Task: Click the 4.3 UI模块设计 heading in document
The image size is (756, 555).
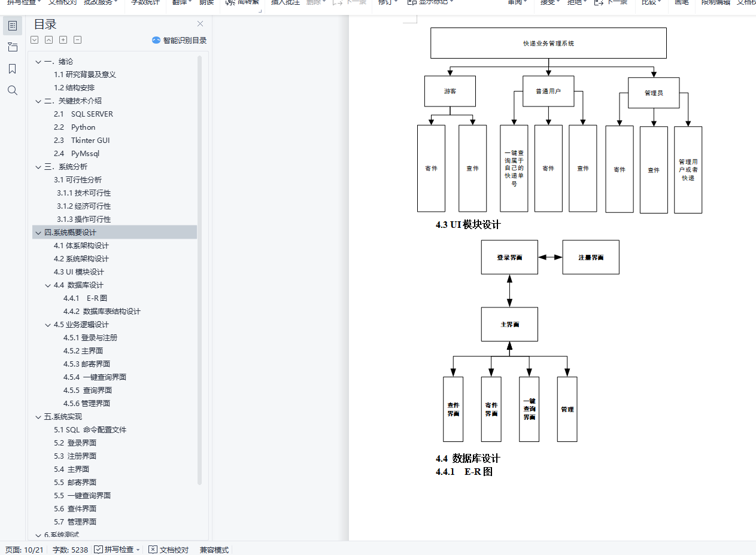Action: click(468, 225)
